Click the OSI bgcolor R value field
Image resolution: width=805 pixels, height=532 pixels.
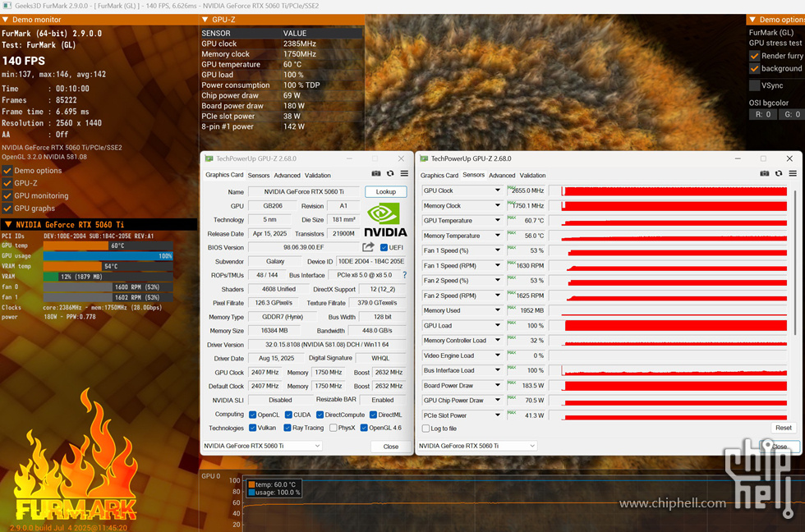click(x=763, y=114)
